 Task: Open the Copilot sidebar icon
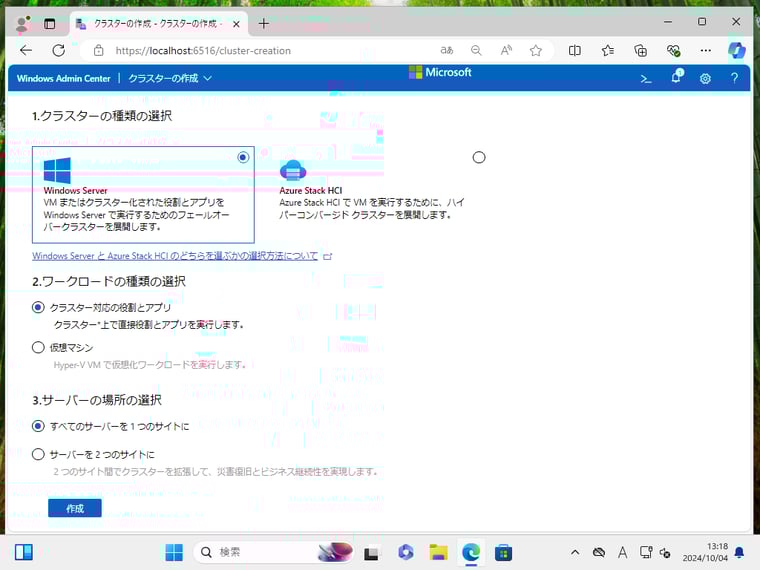click(737, 50)
